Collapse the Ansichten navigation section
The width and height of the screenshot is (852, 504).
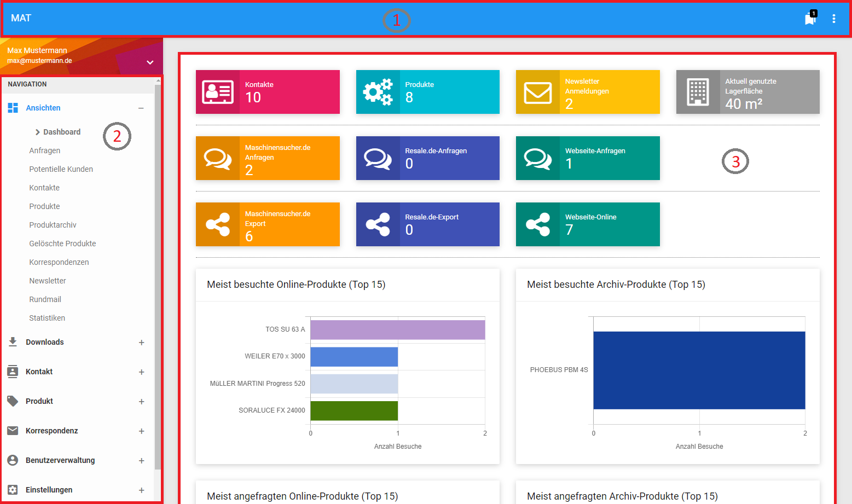pyautogui.click(x=141, y=108)
